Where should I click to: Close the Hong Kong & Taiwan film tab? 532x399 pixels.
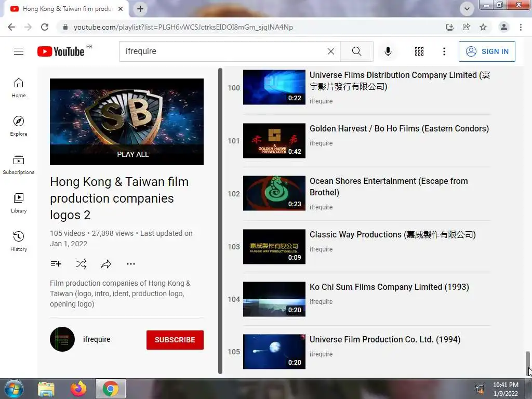click(121, 9)
